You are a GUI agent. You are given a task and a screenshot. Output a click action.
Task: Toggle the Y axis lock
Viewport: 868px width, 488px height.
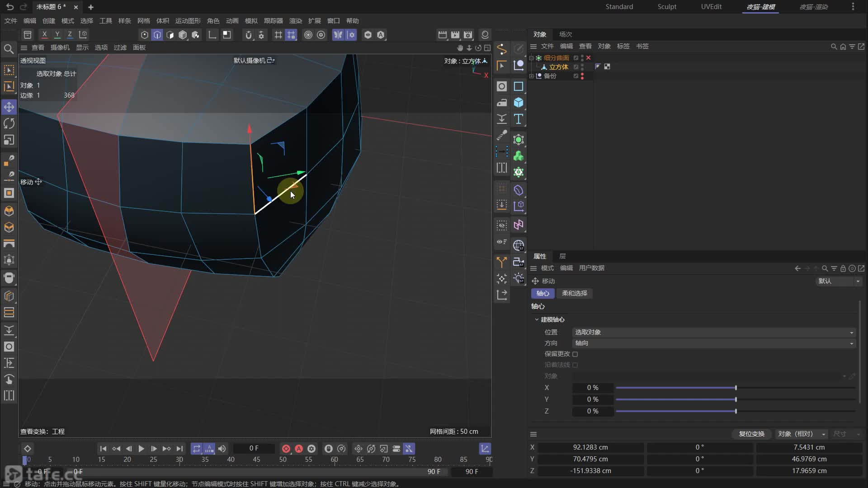click(x=57, y=35)
